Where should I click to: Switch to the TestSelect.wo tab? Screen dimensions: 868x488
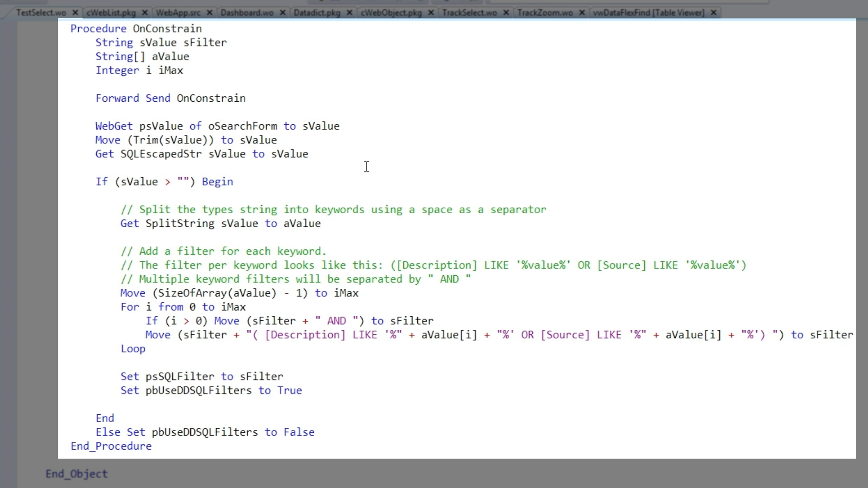click(x=41, y=13)
